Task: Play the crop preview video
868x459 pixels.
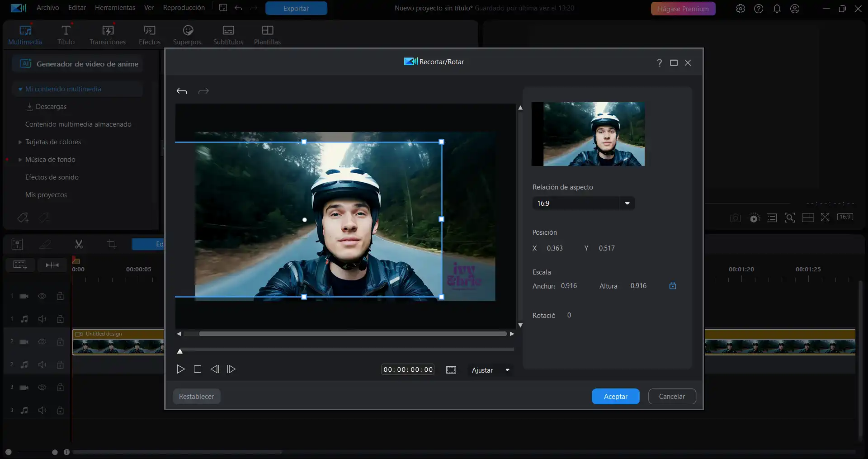Action: click(x=180, y=369)
